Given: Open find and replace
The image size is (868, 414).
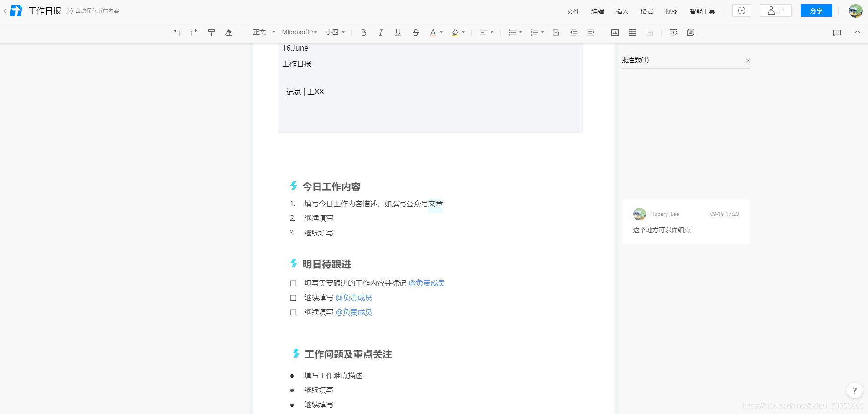Looking at the screenshot, I should pos(673,32).
